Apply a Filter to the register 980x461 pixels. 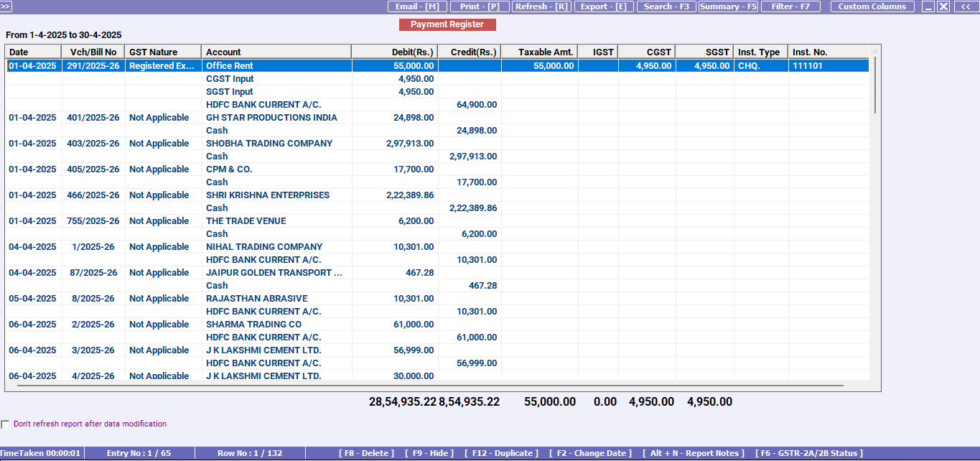point(790,6)
